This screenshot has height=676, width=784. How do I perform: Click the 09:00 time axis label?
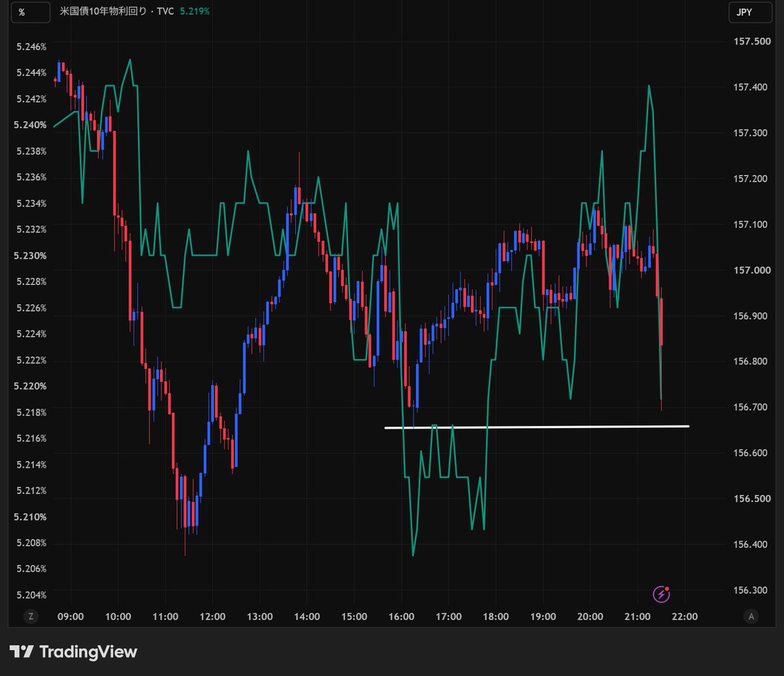point(71,617)
